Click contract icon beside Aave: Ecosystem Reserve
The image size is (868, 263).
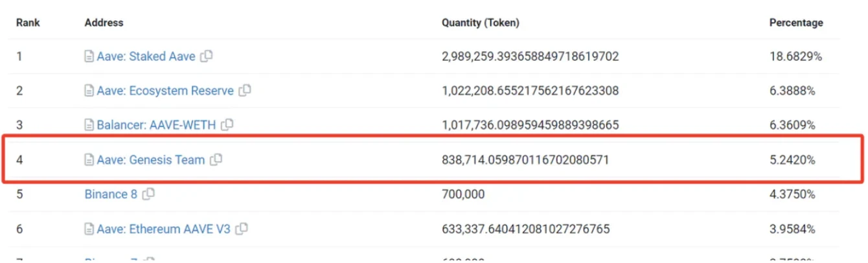pos(89,91)
